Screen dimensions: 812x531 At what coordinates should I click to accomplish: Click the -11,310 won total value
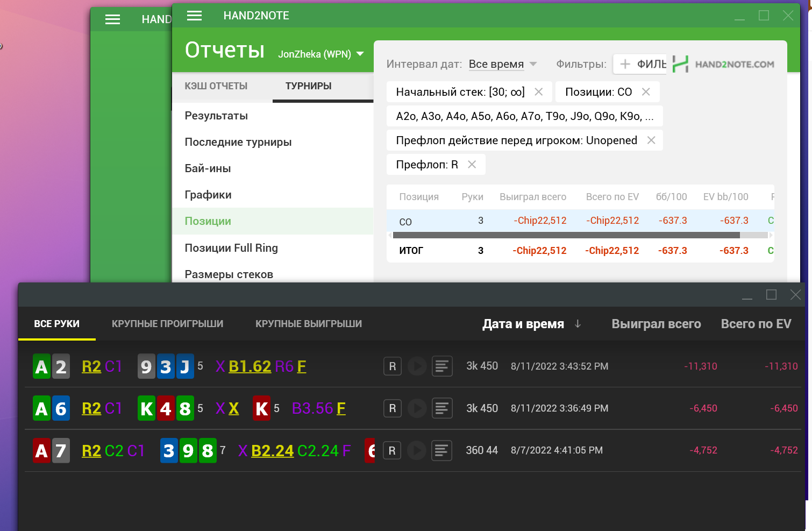point(701,366)
